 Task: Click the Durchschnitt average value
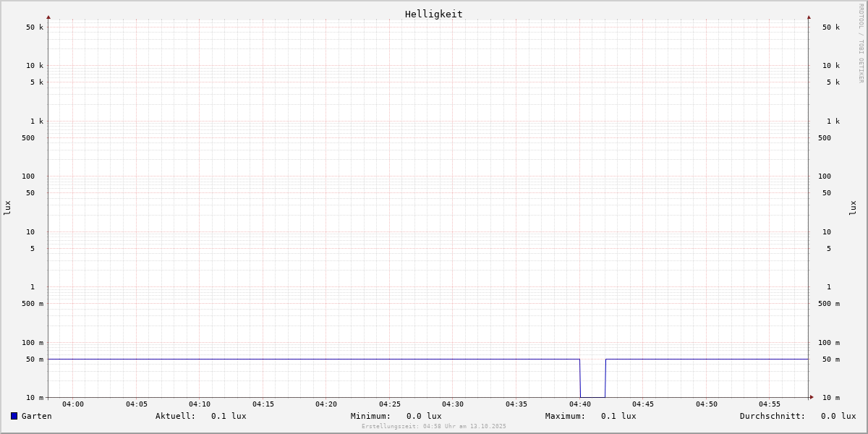pos(838,416)
